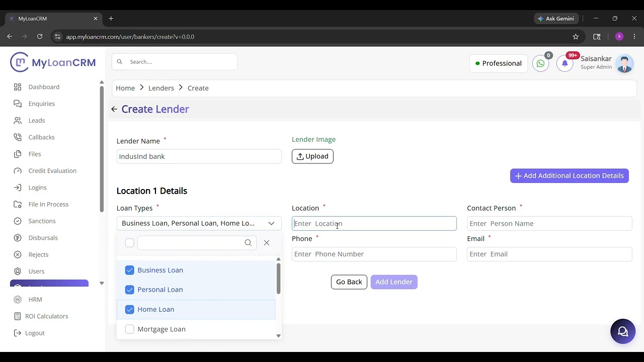This screenshot has width=644, height=362.
Task: Open the File In Process icon
Action: click(18, 204)
